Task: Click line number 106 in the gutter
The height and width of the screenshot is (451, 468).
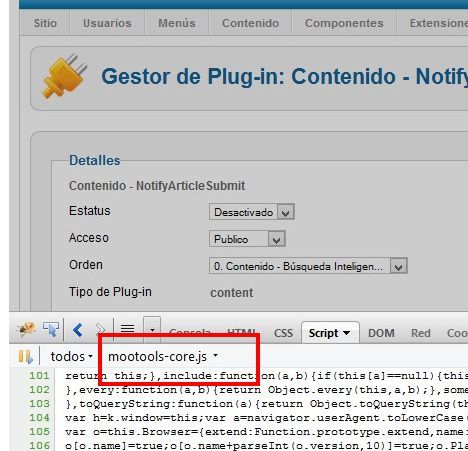Action: (39, 445)
